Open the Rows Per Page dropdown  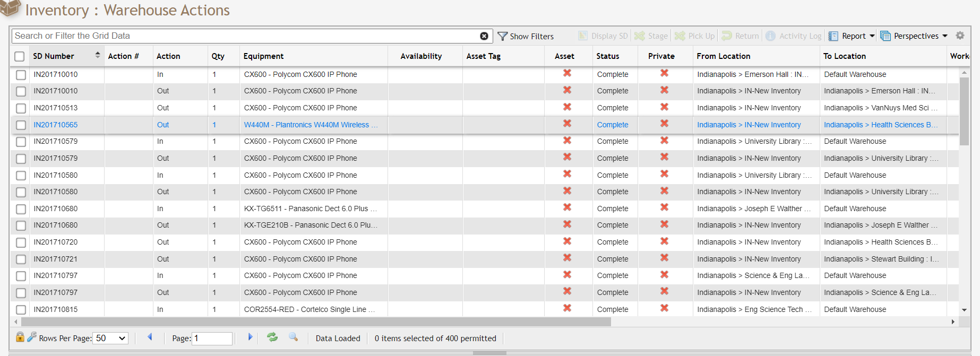[x=110, y=338]
